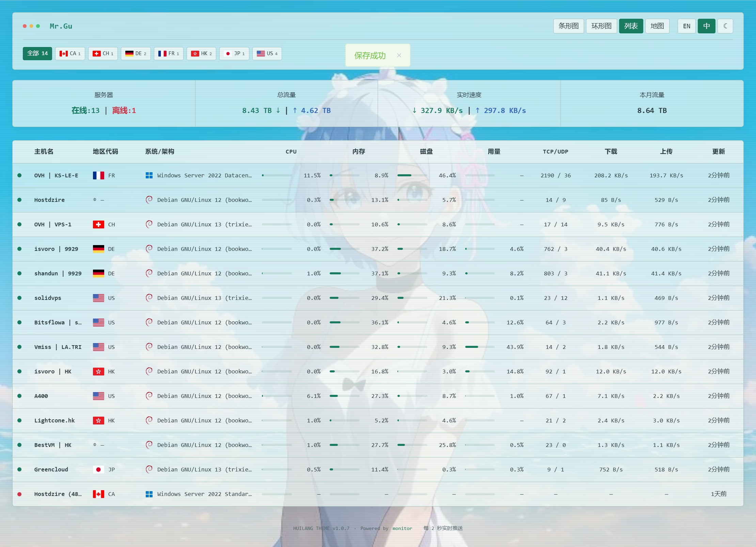Filter by JP flag chip
Viewport: 756px width, 547px height.
point(234,53)
